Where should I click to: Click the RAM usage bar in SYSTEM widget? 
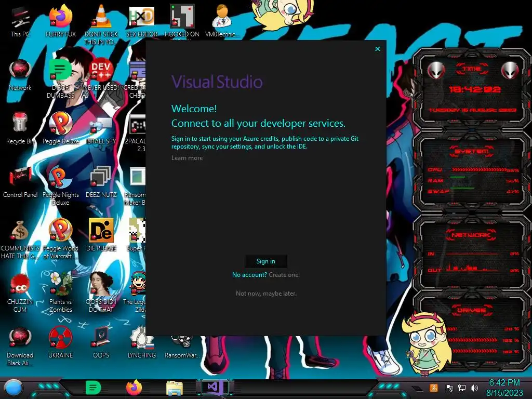coord(458,177)
